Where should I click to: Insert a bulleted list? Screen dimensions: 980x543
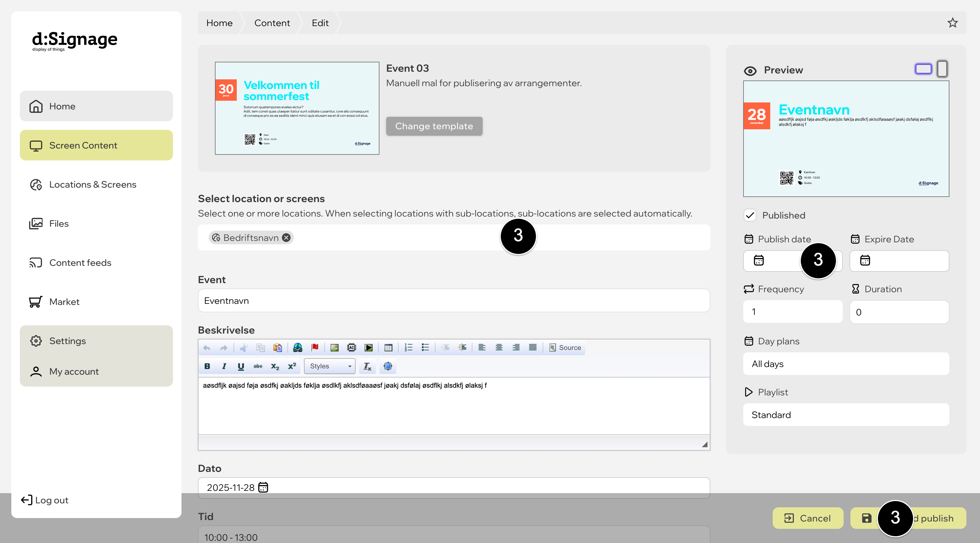[425, 347]
